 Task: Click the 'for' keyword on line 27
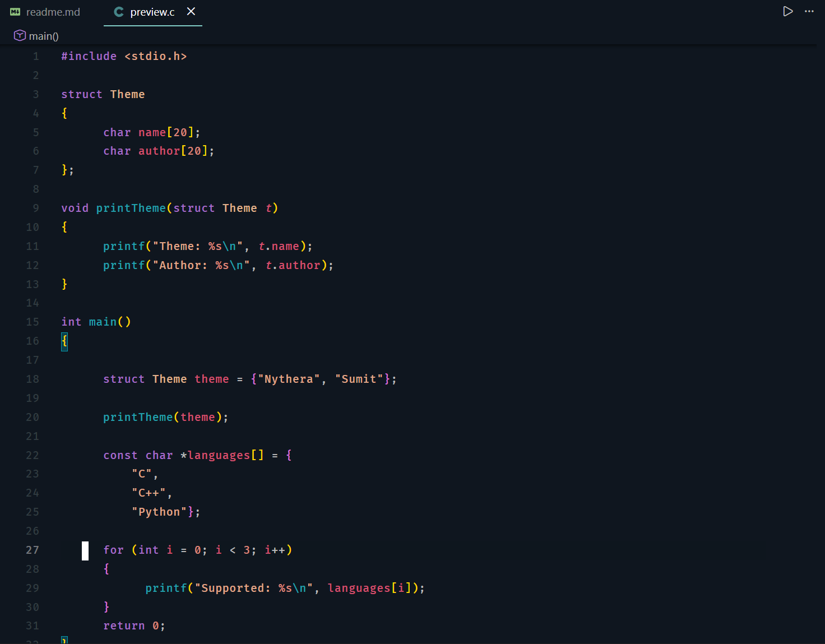tap(114, 550)
